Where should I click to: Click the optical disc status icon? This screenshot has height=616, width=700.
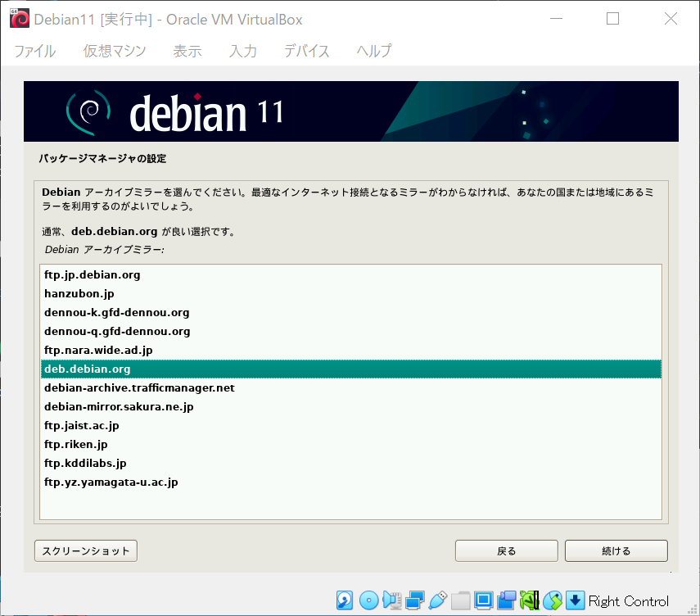coord(368,600)
